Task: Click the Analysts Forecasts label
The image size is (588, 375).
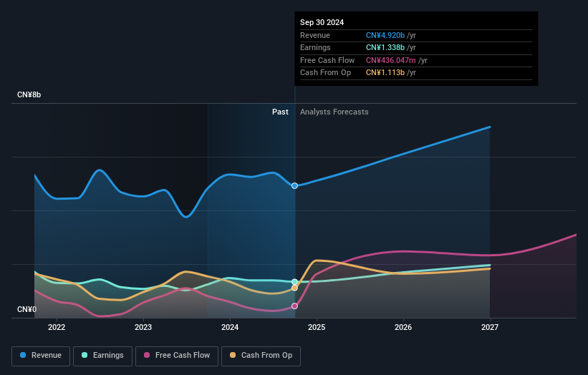Action: pos(334,112)
